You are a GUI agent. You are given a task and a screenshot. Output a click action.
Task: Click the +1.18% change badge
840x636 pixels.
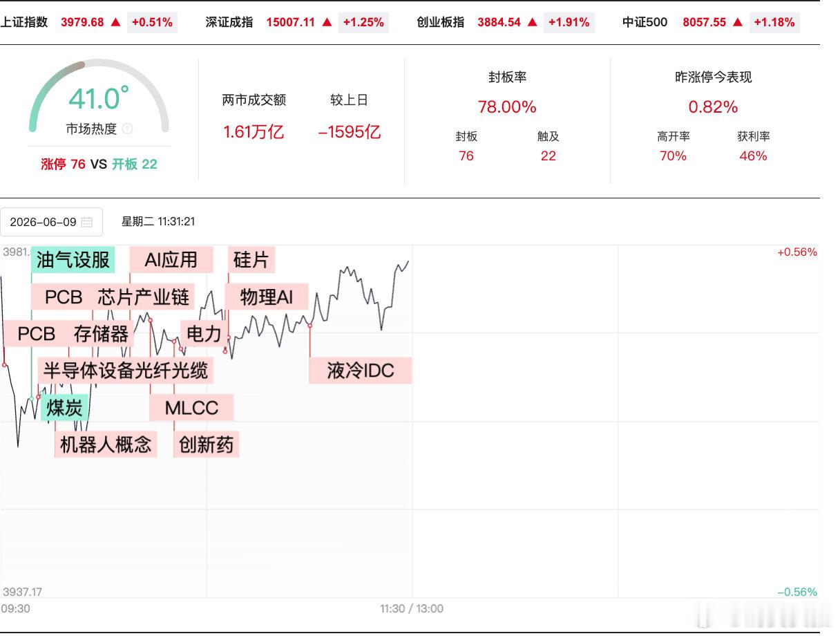point(774,22)
